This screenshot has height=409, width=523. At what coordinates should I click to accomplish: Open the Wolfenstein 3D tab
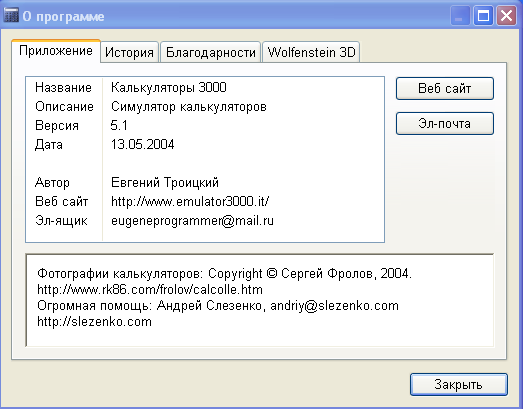(311, 52)
